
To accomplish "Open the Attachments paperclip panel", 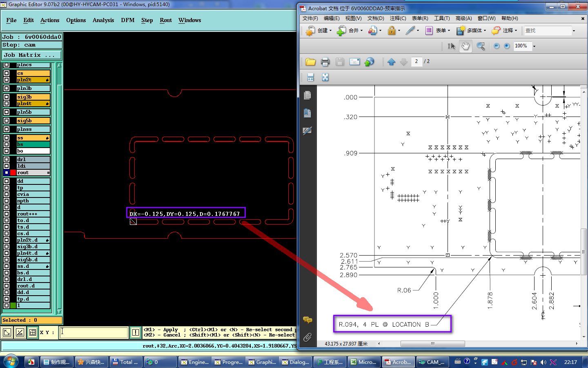I will (307, 337).
